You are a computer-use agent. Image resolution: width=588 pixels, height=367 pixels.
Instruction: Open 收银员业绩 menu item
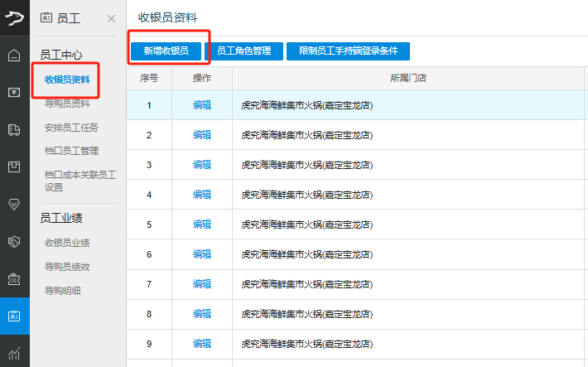67,243
